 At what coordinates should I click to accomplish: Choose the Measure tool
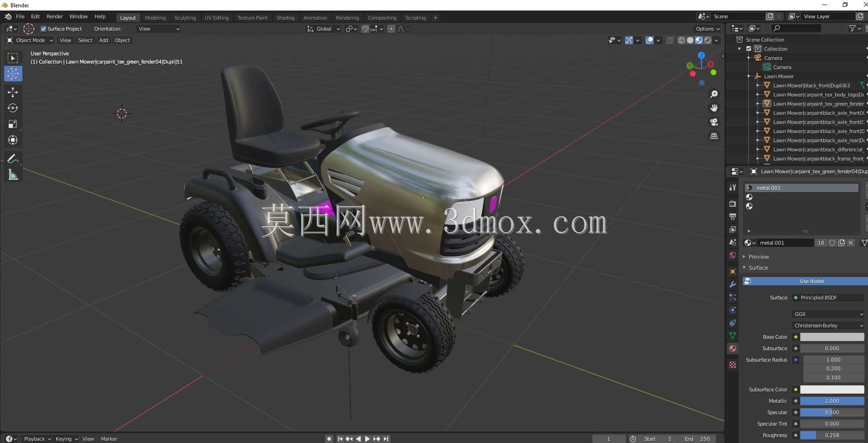tap(13, 175)
